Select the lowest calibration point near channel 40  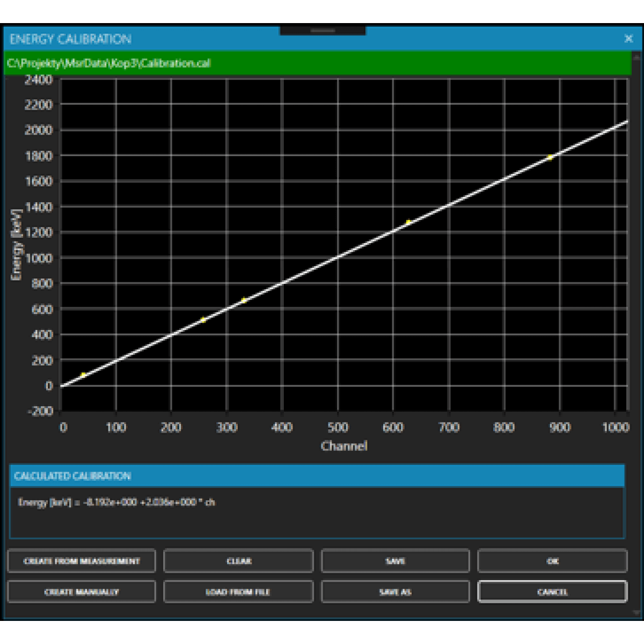pyautogui.click(x=83, y=375)
